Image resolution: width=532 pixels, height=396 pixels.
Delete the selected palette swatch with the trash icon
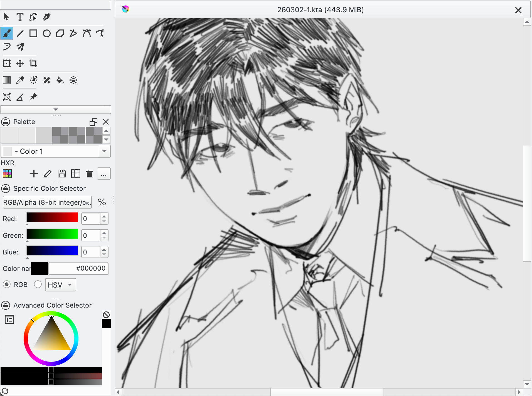89,174
